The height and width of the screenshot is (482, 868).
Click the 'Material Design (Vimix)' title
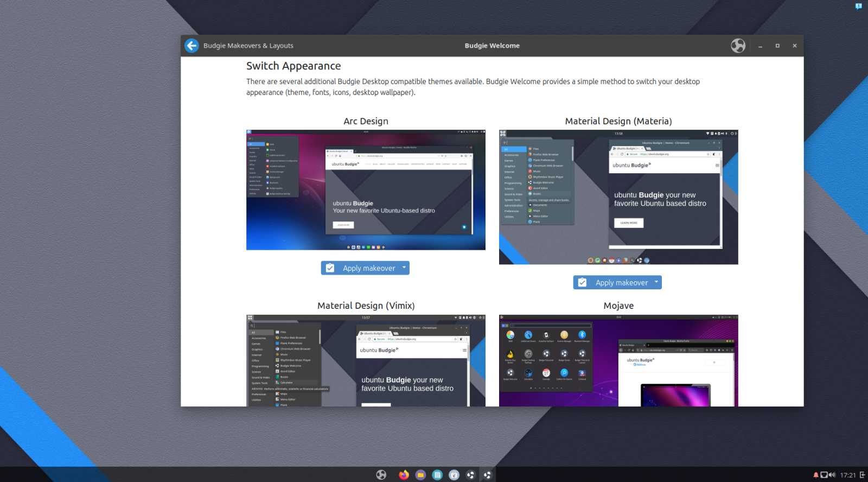pos(366,306)
